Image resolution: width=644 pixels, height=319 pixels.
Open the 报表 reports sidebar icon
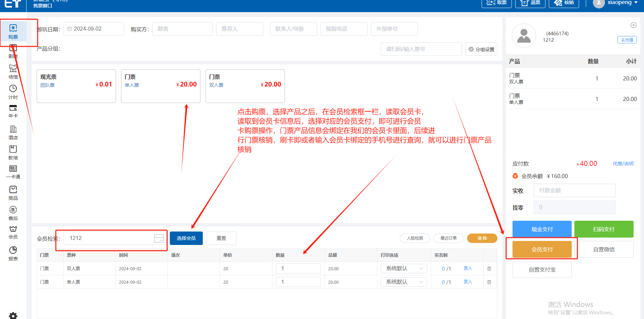(13, 253)
